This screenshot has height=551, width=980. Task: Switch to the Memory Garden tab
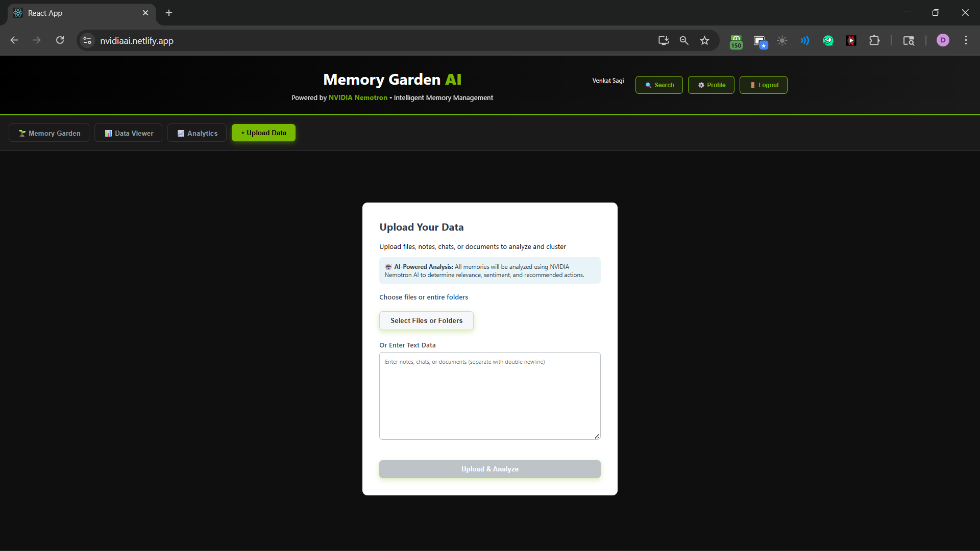(49, 133)
